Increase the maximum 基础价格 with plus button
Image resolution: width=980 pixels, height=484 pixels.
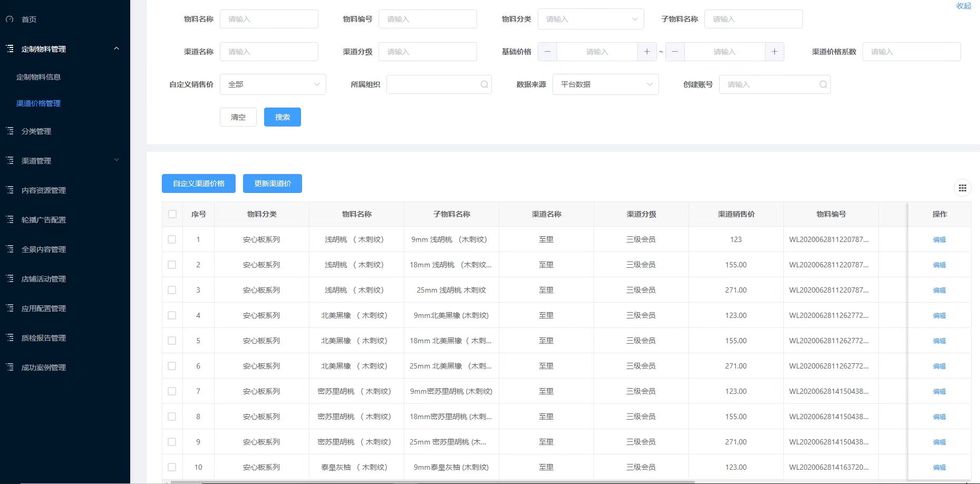(x=774, y=52)
